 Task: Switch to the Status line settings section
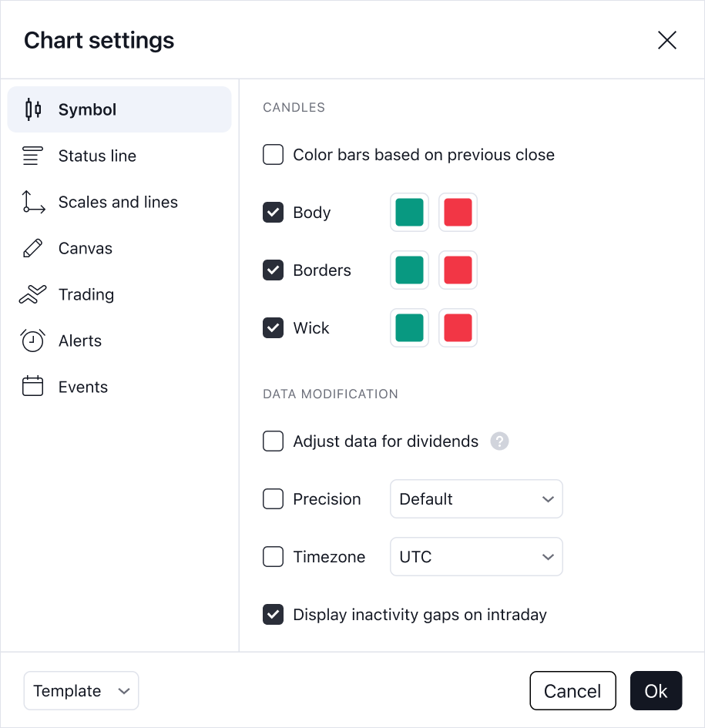pyautogui.click(x=97, y=156)
